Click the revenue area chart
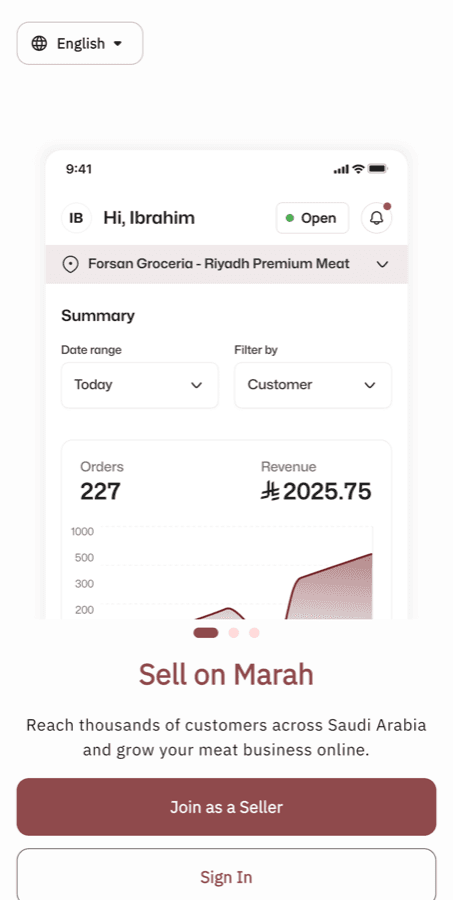This screenshot has height=900, width=453. tap(237, 573)
